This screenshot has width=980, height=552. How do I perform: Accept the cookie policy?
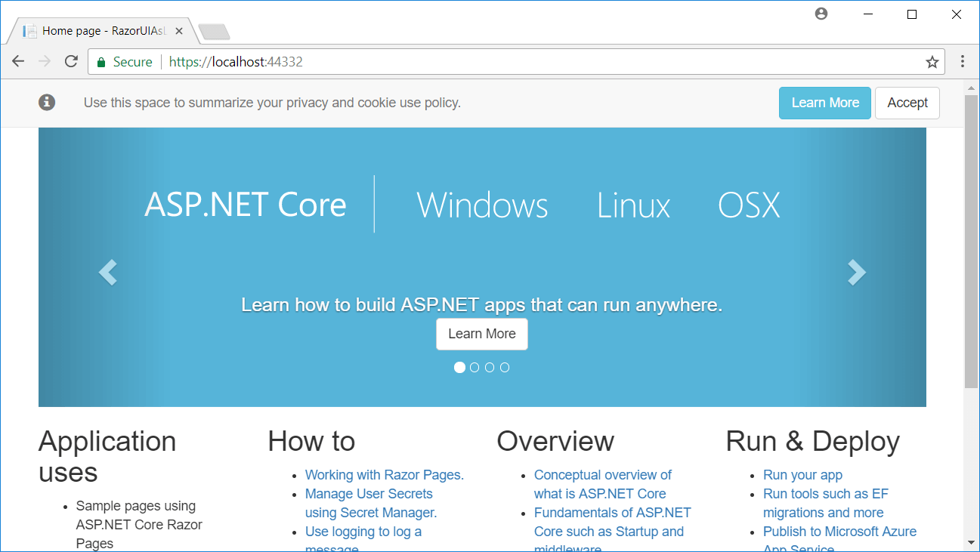pos(907,103)
